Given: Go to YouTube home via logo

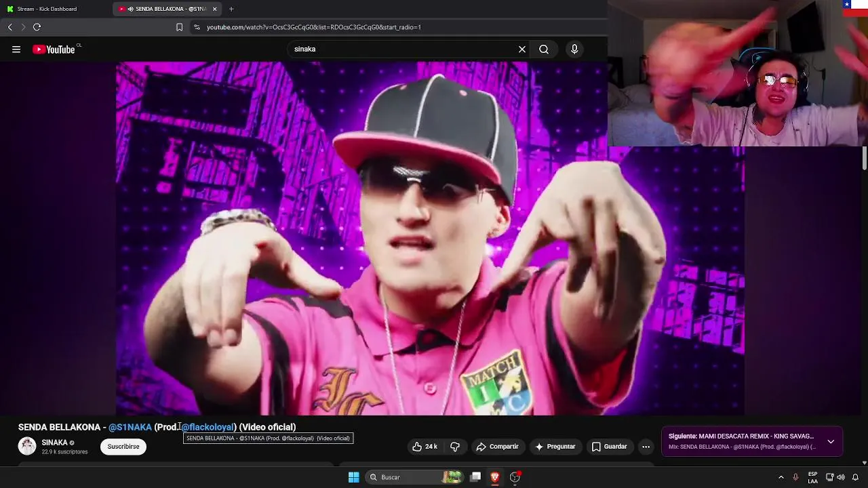Looking at the screenshot, I should point(54,49).
